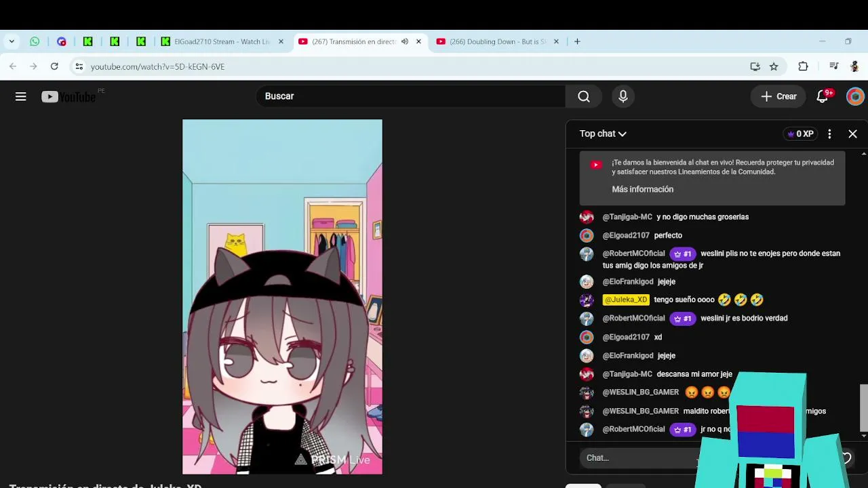The width and height of the screenshot is (868, 488).
Task: View site information icon in address bar
Action: [79, 66]
